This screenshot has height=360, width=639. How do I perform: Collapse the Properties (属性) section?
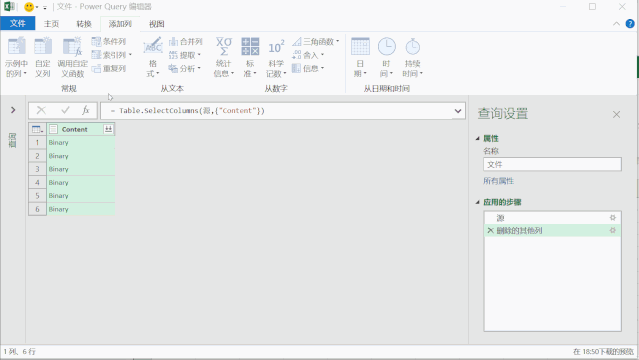coord(478,139)
